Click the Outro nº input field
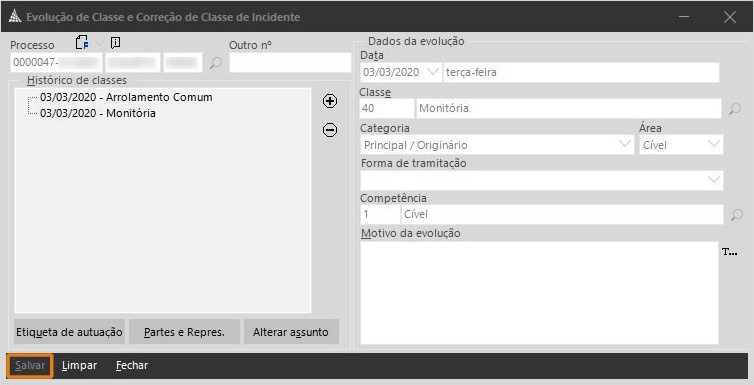The image size is (754, 385). (290, 63)
